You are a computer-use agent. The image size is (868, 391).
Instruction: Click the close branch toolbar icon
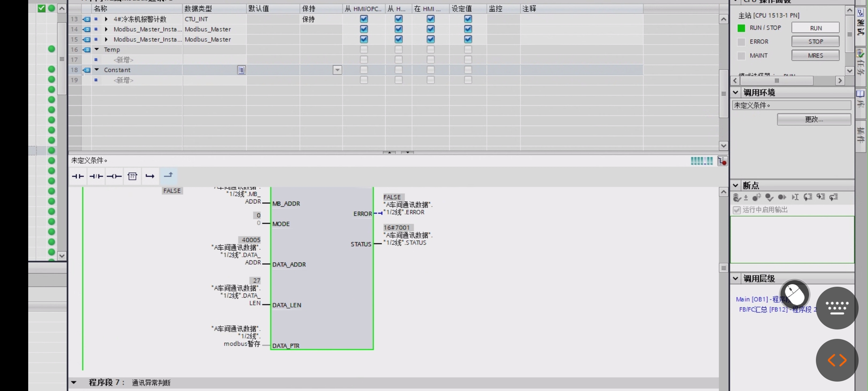pyautogui.click(x=169, y=176)
